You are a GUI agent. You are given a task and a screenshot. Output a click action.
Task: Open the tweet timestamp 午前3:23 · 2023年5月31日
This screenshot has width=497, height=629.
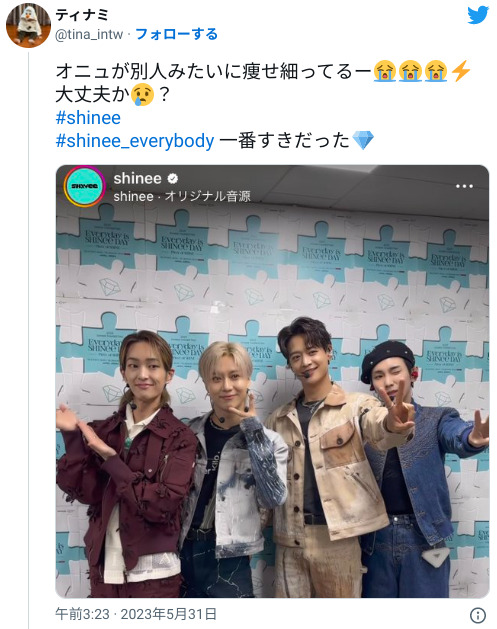136,614
